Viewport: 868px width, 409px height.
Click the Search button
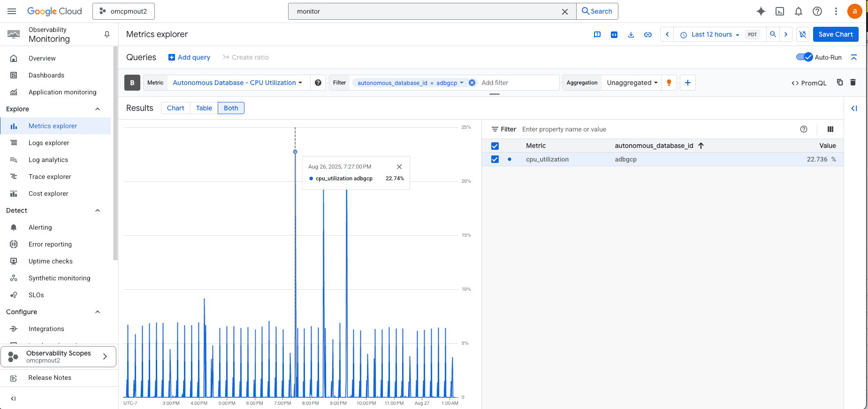597,11
